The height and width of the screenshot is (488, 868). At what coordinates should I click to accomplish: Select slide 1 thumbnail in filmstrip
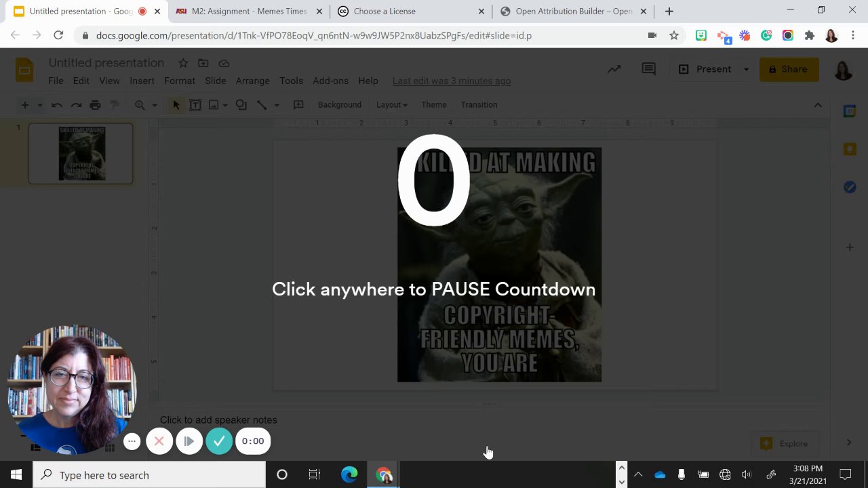(81, 154)
